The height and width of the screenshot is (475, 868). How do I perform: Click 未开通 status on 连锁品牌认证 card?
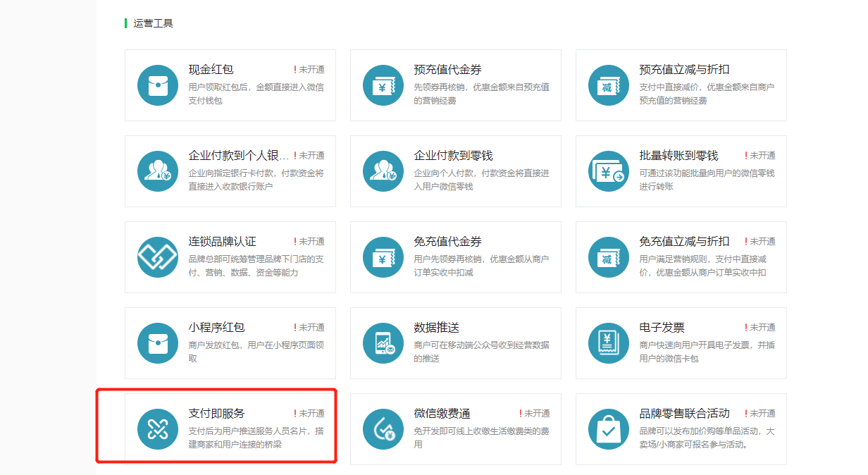click(x=309, y=242)
